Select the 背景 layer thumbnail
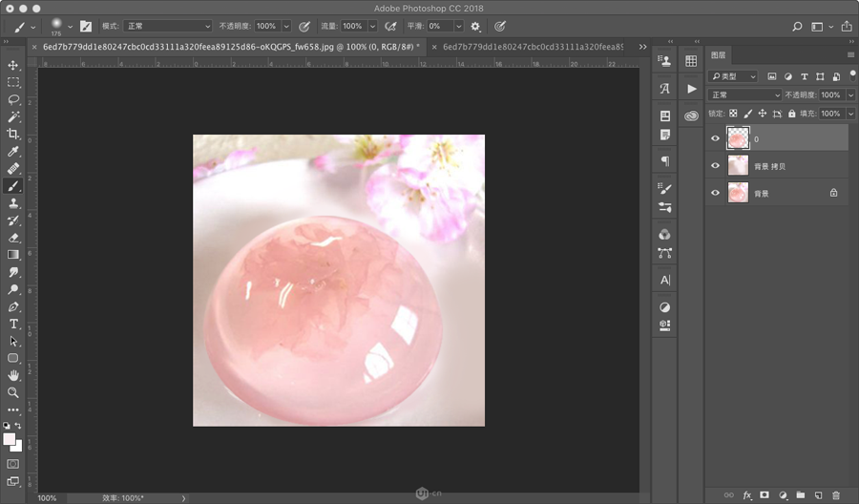 coord(738,193)
